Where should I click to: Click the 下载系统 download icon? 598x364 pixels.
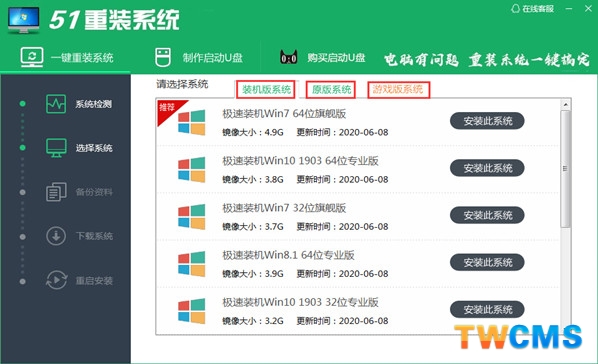coord(56,236)
